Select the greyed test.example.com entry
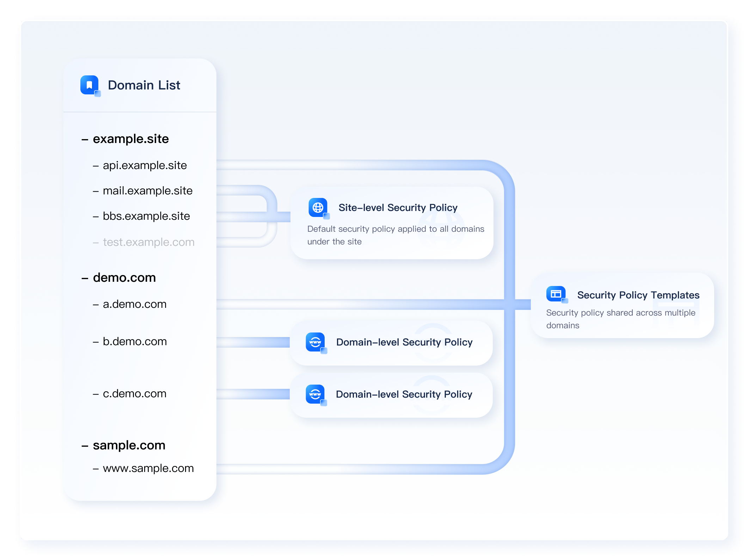This screenshot has height=560, width=748. point(148,242)
